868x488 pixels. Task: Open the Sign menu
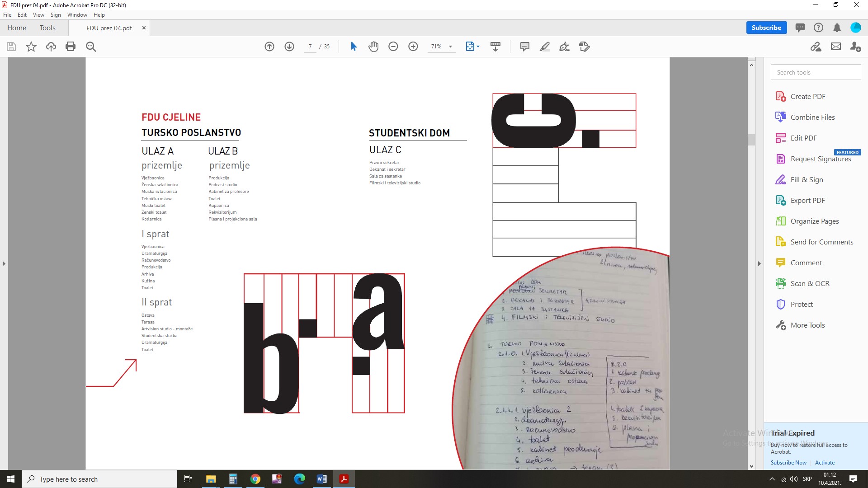[56, 15]
